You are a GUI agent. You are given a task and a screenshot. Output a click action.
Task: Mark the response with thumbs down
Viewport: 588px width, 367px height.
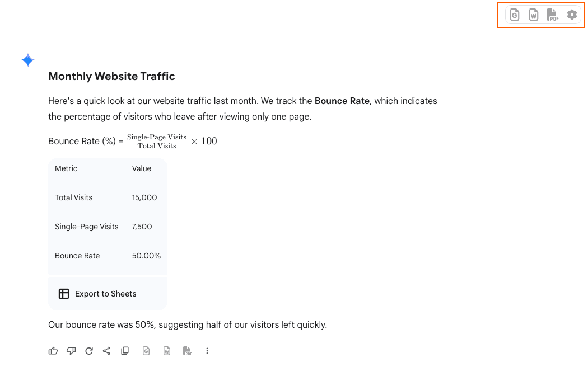click(x=71, y=351)
